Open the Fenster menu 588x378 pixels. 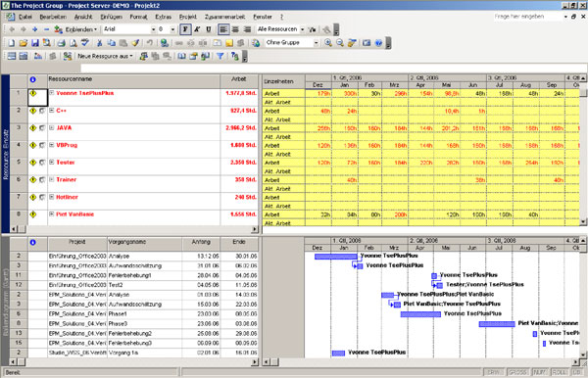click(x=263, y=17)
